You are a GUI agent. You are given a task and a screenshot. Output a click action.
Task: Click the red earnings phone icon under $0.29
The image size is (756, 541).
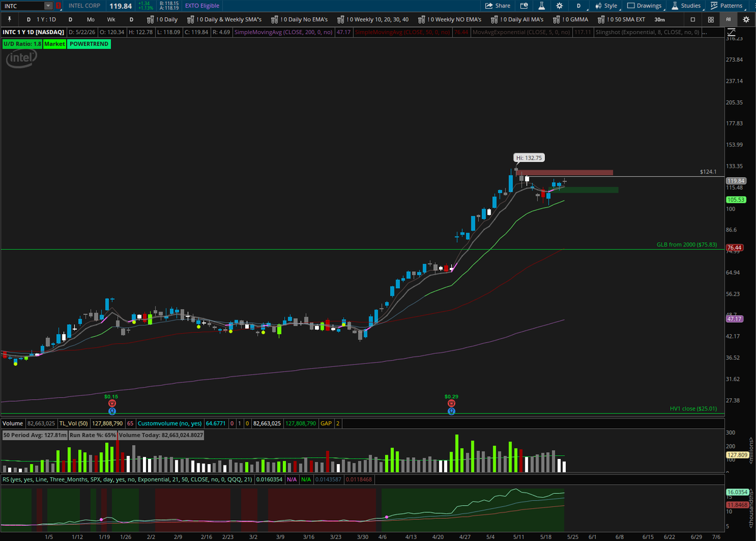pos(451,404)
